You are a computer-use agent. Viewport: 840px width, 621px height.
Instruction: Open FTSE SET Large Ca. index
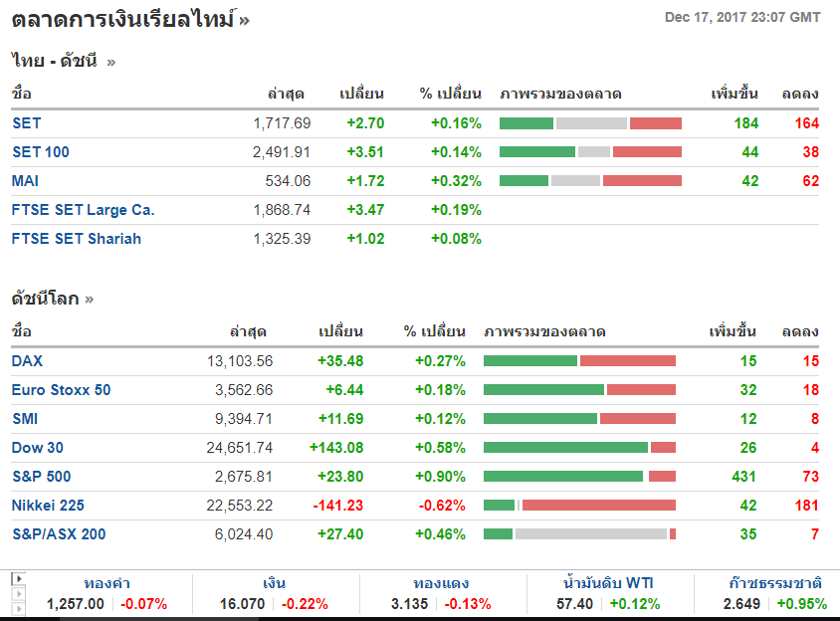point(83,210)
